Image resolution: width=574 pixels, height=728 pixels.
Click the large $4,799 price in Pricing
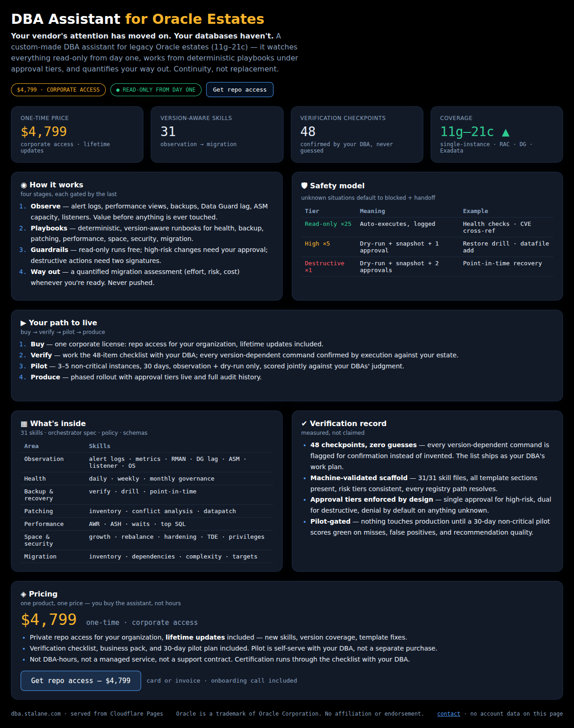[x=49, y=619]
